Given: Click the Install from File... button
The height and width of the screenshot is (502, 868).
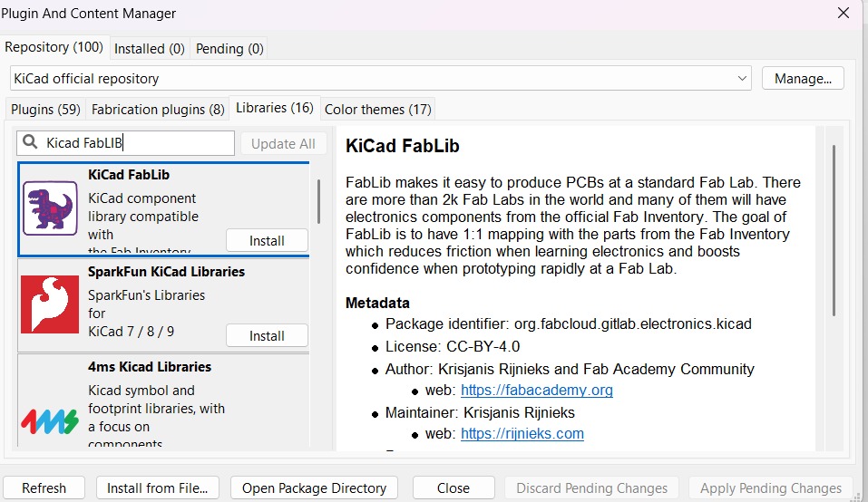Looking at the screenshot, I should coord(157,488).
